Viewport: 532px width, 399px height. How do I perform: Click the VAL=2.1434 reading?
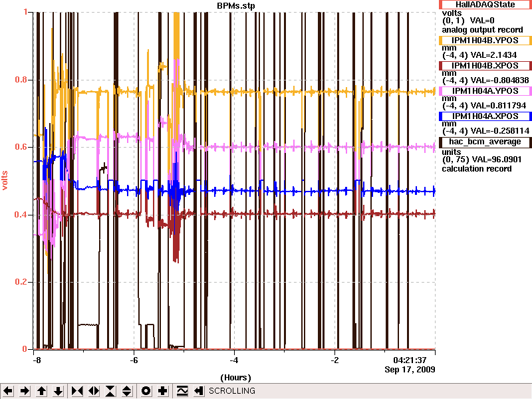[x=493, y=55]
